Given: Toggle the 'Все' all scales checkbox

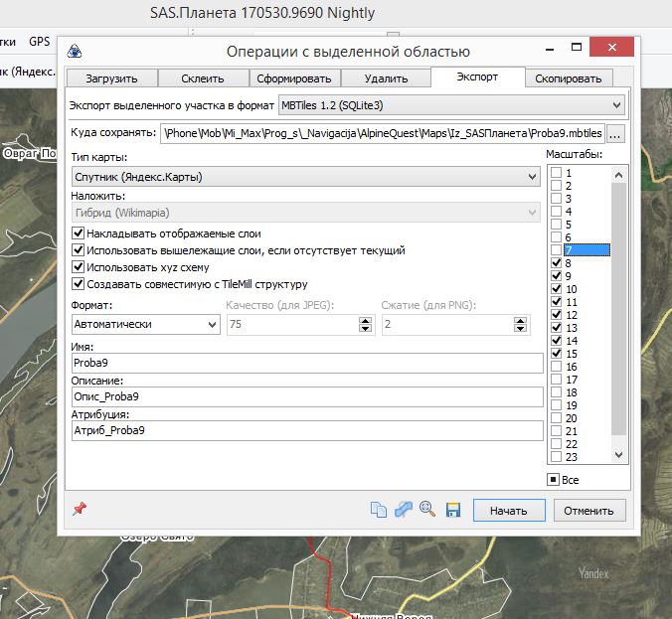Looking at the screenshot, I should click(554, 480).
